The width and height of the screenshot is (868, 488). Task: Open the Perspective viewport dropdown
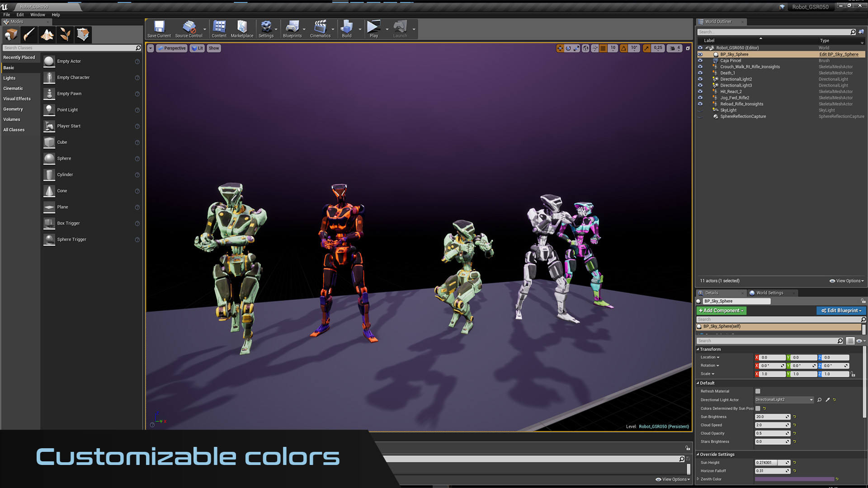[x=171, y=48]
